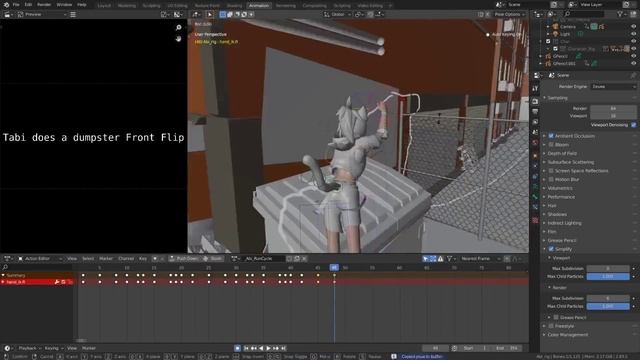Open the Tool properties tab icon
Viewport: 640px width, 360px height.
click(535, 89)
